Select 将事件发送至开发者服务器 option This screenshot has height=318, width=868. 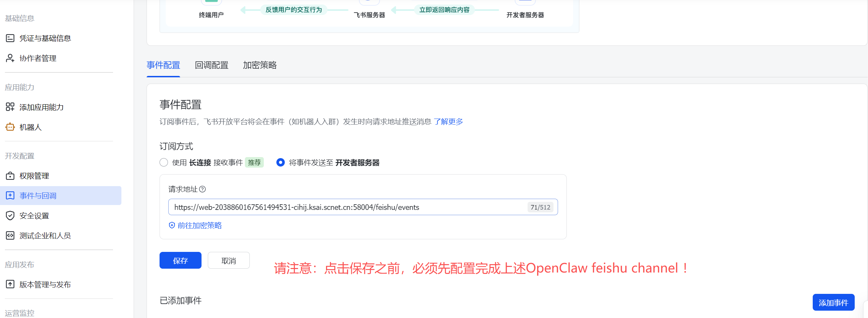[280, 162]
